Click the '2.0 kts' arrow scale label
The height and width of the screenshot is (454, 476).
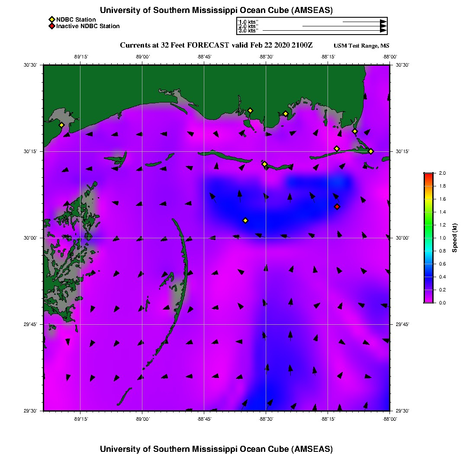point(248,26)
